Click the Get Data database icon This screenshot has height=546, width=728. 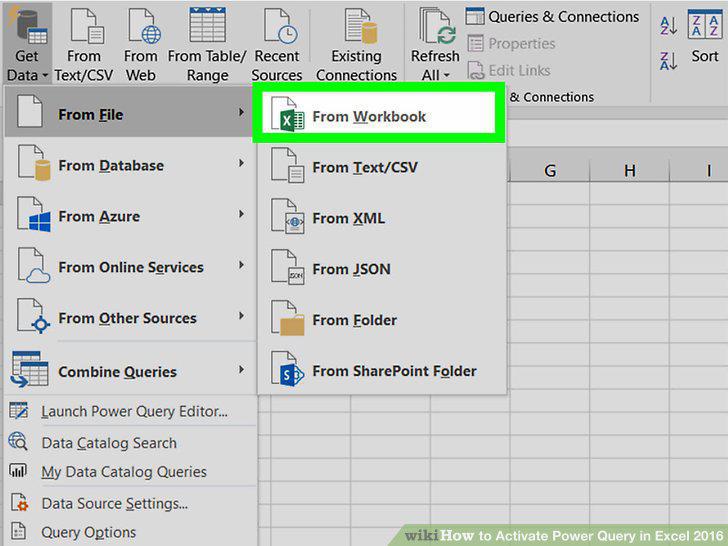tap(27, 26)
